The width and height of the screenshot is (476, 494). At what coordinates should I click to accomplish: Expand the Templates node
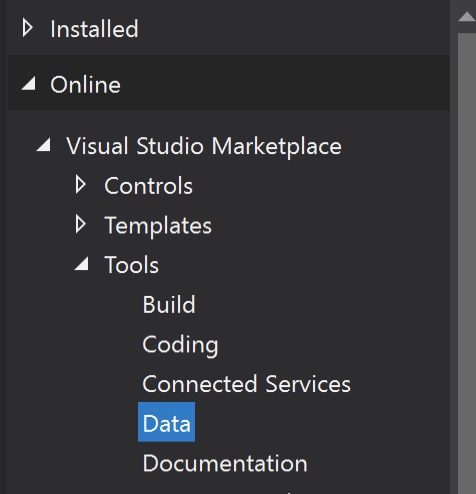pos(81,224)
